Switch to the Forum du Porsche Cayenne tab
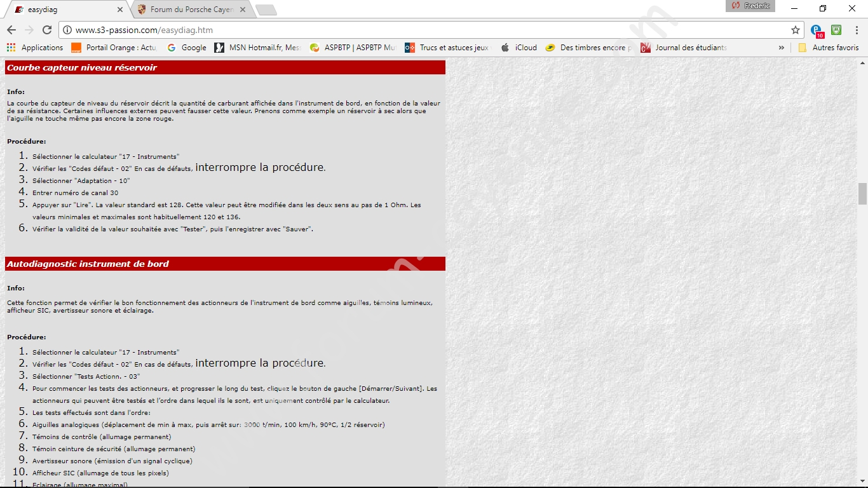The image size is (868, 488). pyautogui.click(x=191, y=10)
